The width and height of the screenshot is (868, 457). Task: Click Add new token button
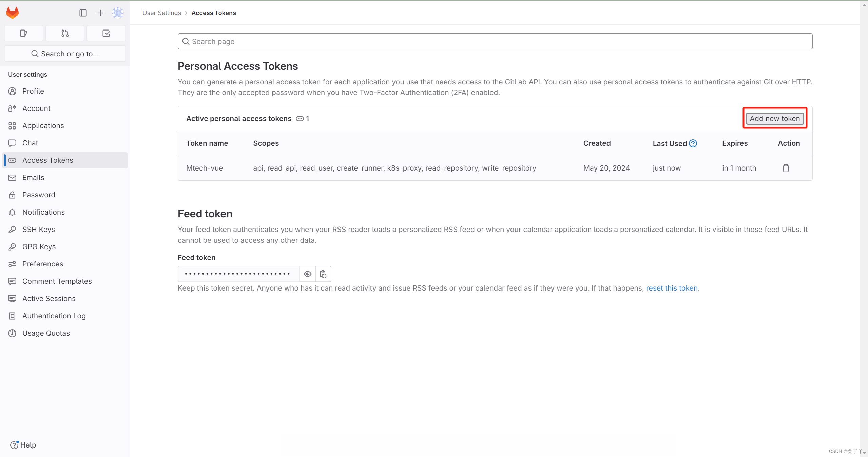(774, 119)
